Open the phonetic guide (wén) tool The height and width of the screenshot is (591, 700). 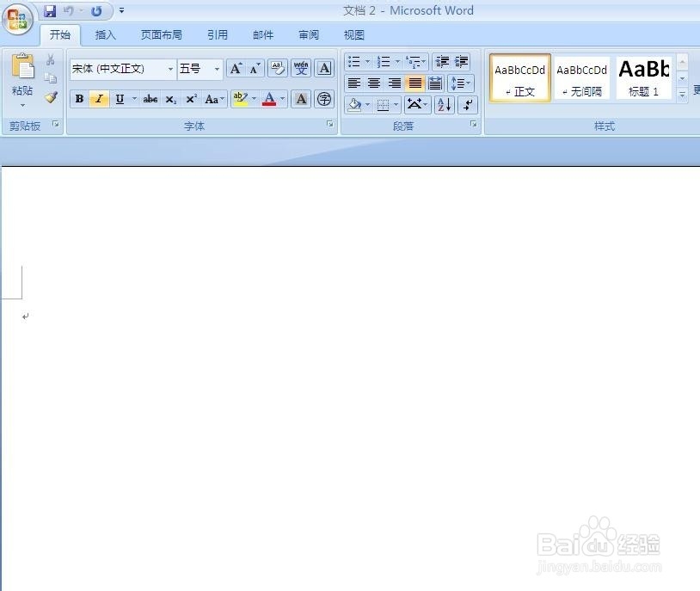point(301,68)
